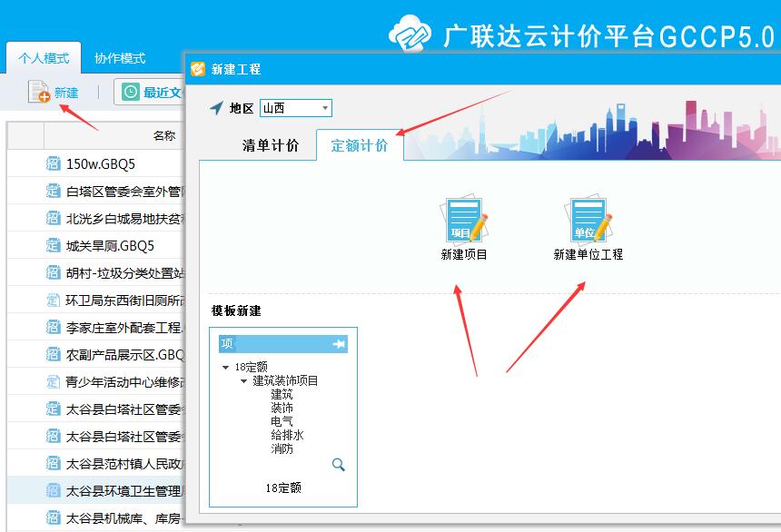Click file icon of 李家庄室外配套工程 row
The width and height of the screenshot is (781, 532).
point(54,327)
